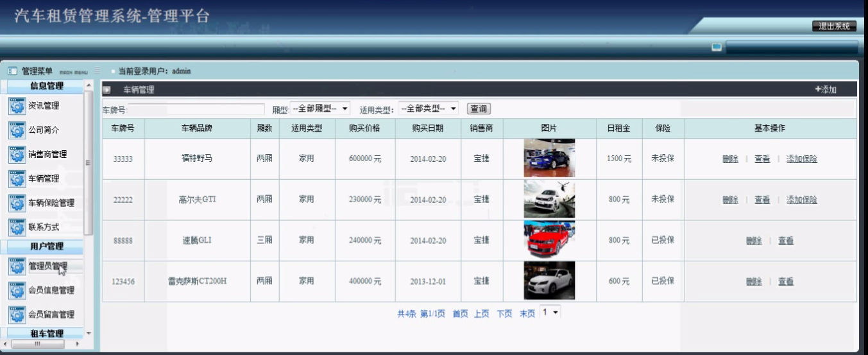This screenshot has width=868, height=355.
Task: Open the 会员留言管理 menu item
Action: coord(51,315)
